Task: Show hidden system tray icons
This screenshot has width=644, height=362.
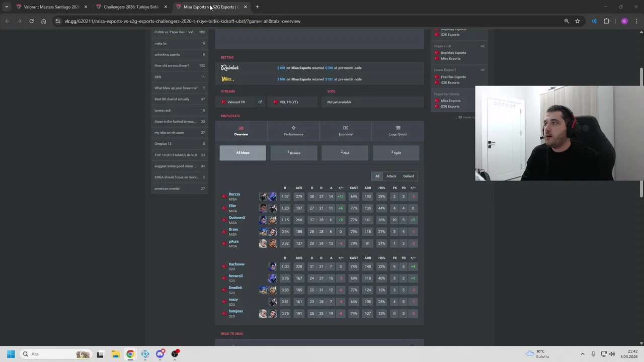Action: (583, 354)
